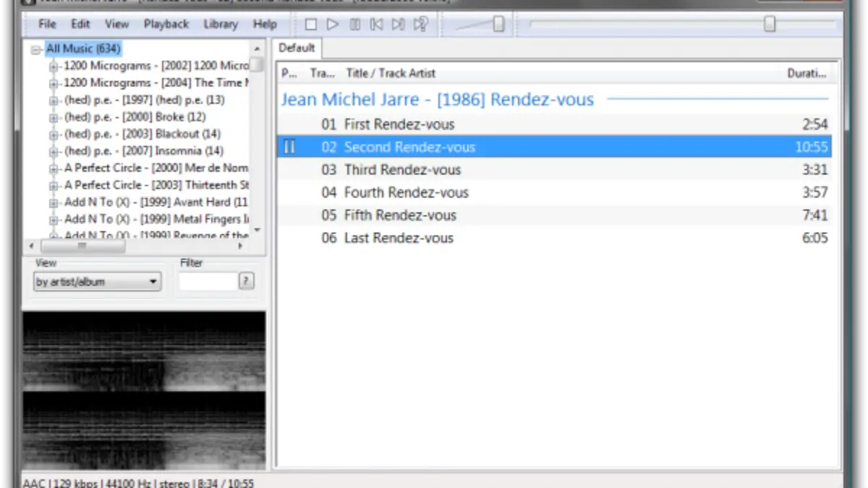The width and height of the screenshot is (868, 488).
Task: Select track '01 First Rendez-vous'
Action: coord(555,124)
